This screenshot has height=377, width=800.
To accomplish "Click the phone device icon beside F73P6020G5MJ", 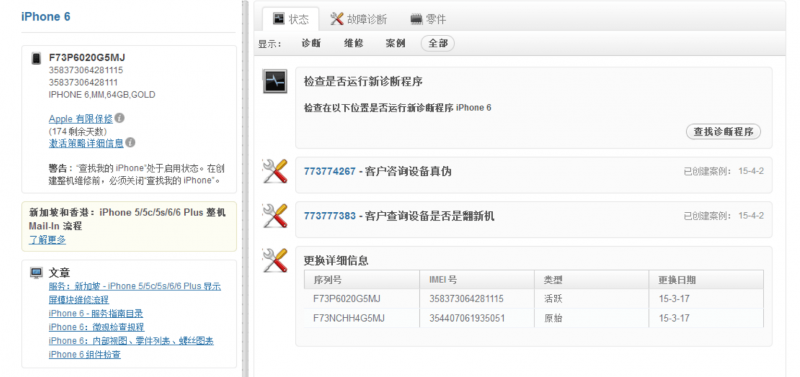I will [36, 59].
